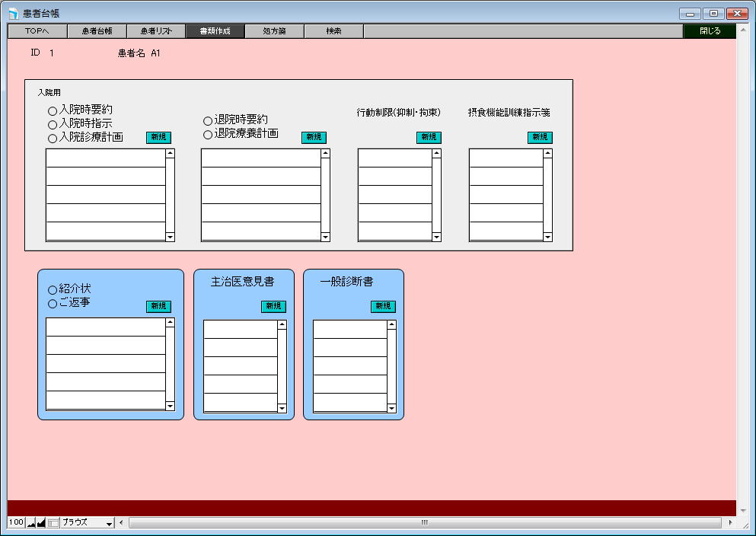Select the 入院時要約 radio button
The width and height of the screenshot is (756, 536).
[x=53, y=111]
